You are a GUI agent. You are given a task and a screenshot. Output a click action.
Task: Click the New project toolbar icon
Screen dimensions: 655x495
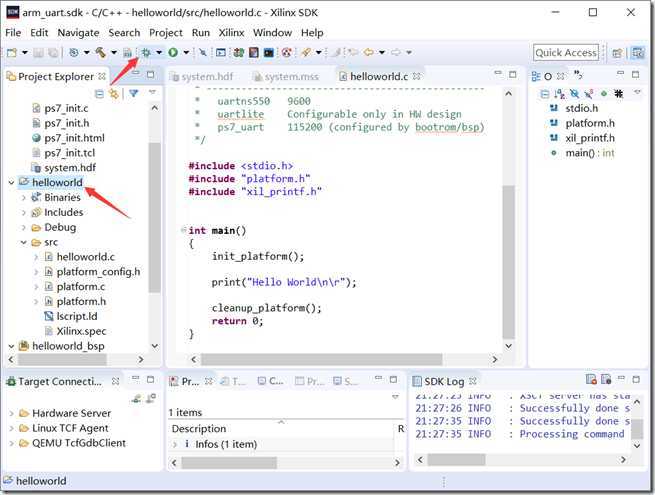(x=12, y=53)
